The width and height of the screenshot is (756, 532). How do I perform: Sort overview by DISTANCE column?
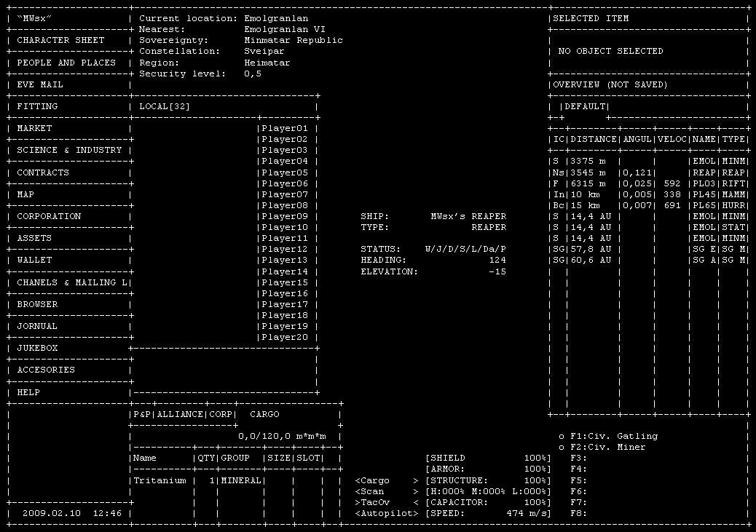click(x=594, y=139)
